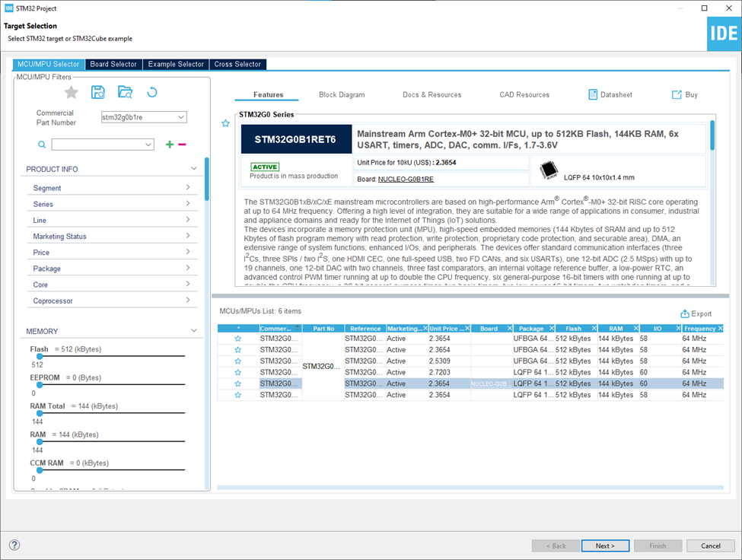Image resolution: width=742 pixels, height=560 pixels.
Task: Open the Block Diagram tab
Action: pyautogui.click(x=342, y=94)
